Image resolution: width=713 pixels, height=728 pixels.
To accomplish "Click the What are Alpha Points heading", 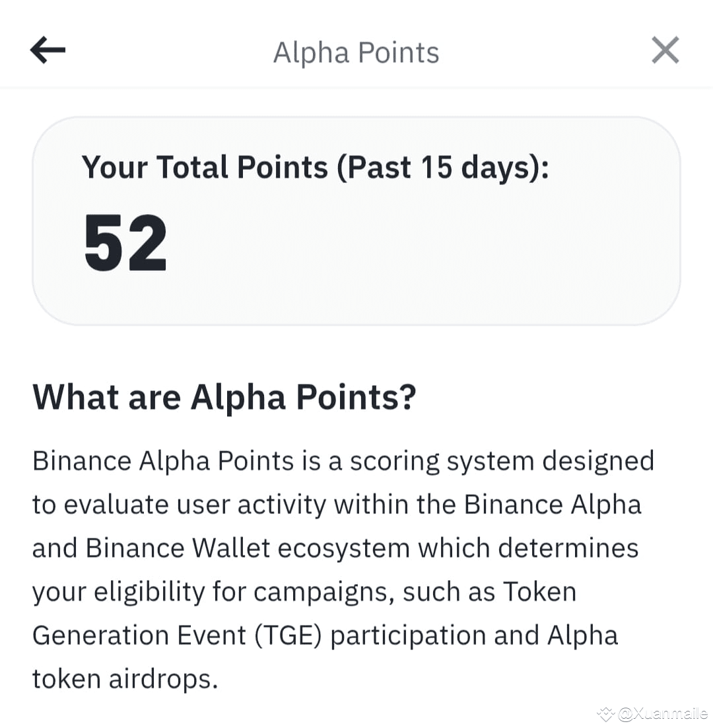I will (x=224, y=398).
